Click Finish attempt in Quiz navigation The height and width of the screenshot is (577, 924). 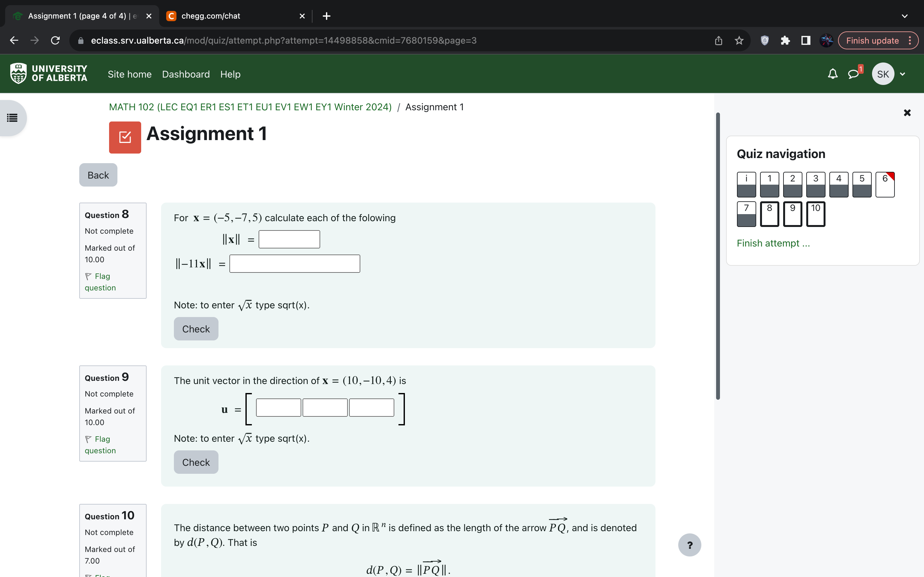point(773,243)
